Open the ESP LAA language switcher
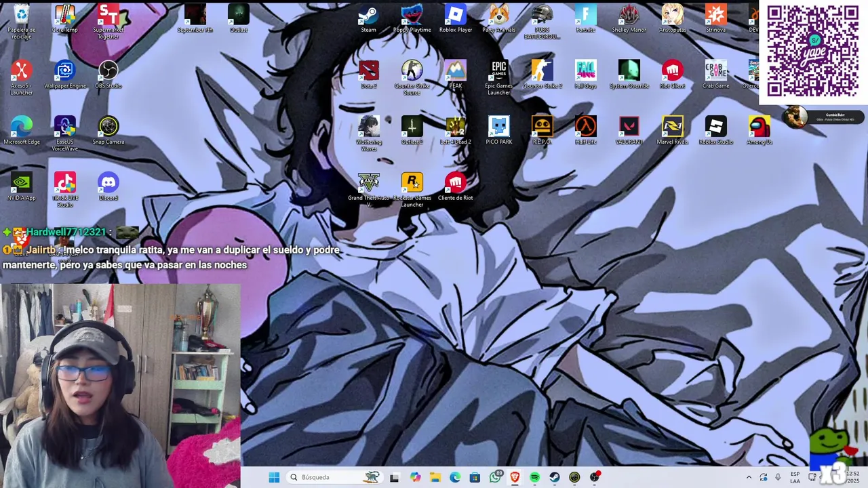868x488 pixels. [795, 477]
